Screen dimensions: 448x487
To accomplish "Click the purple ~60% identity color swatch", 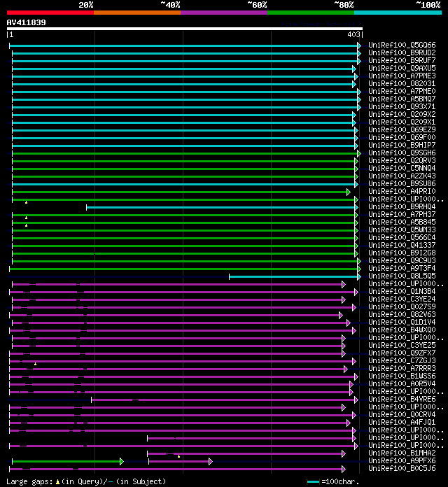I will pos(224,13).
